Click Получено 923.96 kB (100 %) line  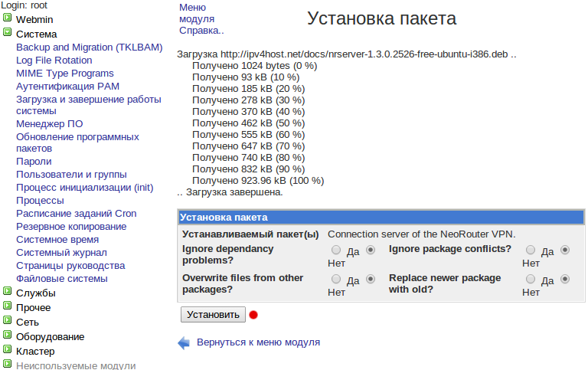pos(258,181)
